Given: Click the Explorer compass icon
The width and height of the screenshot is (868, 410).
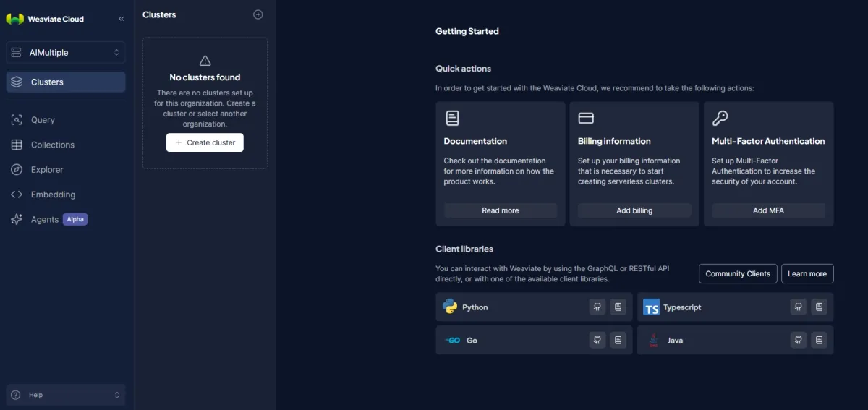Looking at the screenshot, I should [17, 169].
